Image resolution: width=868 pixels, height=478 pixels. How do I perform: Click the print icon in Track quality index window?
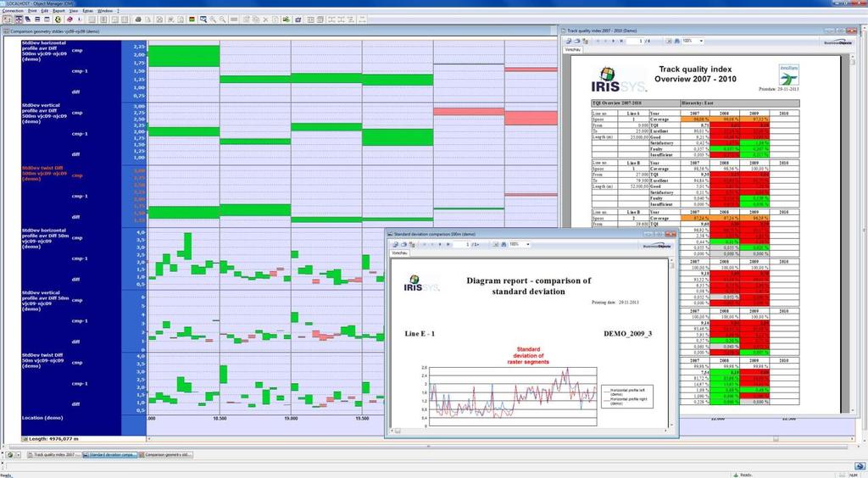coord(576,41)
